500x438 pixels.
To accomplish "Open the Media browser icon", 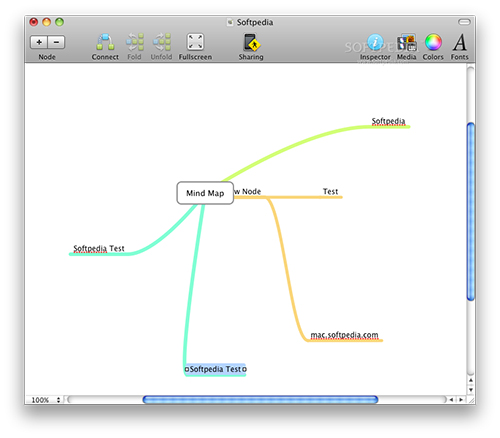I will click(x=407, y=42).
